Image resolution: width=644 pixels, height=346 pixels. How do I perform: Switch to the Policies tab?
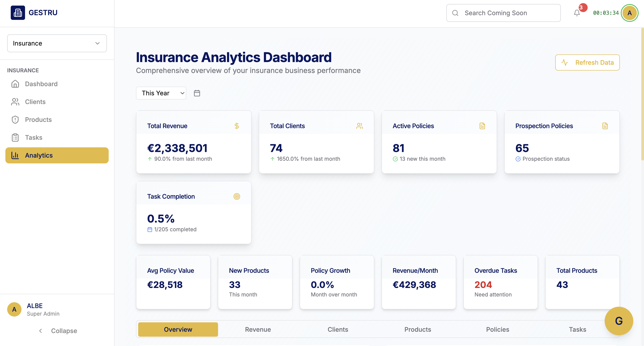pos(497,329)
